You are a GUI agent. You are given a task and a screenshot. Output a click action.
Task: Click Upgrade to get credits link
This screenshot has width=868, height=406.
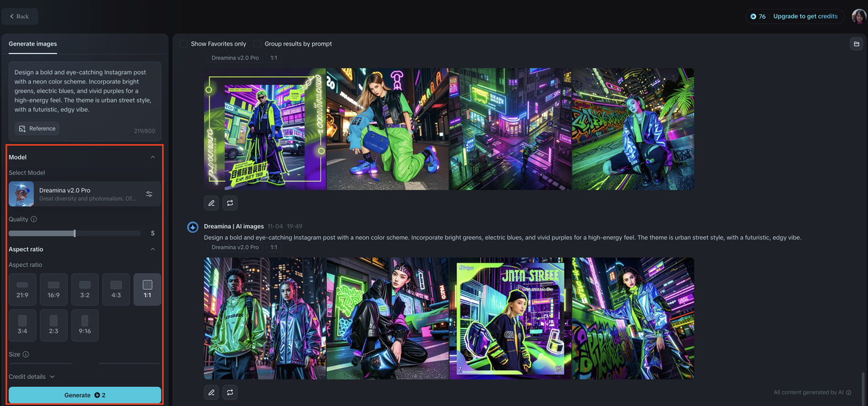pyautogui.click(x=805, y=16)
